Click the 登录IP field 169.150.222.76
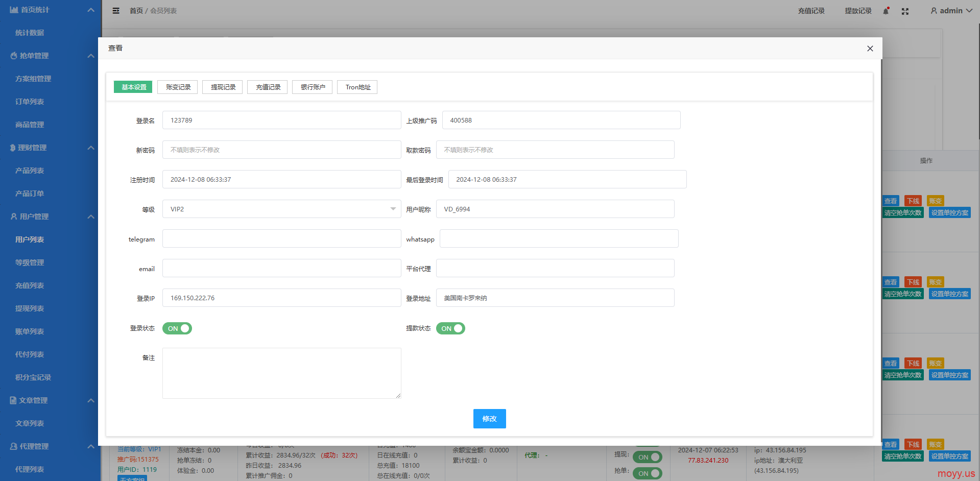 [x=281, y=298]
